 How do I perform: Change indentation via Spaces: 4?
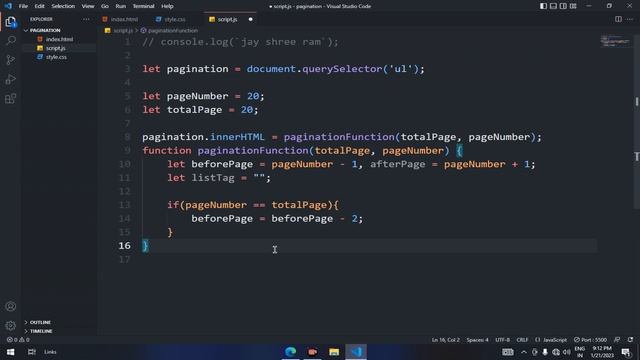pos(477,340)
